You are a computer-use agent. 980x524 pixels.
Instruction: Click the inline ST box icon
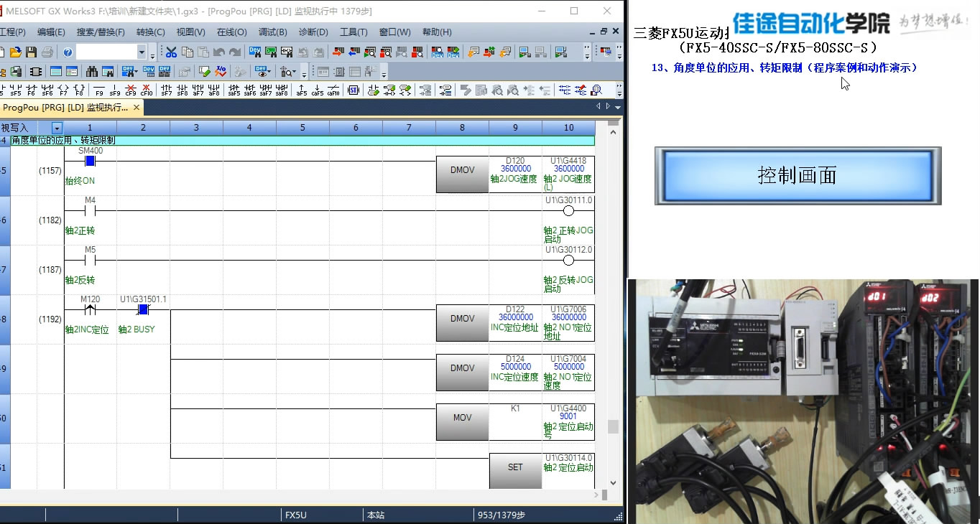pyautogui.click(x=353, y=90)
